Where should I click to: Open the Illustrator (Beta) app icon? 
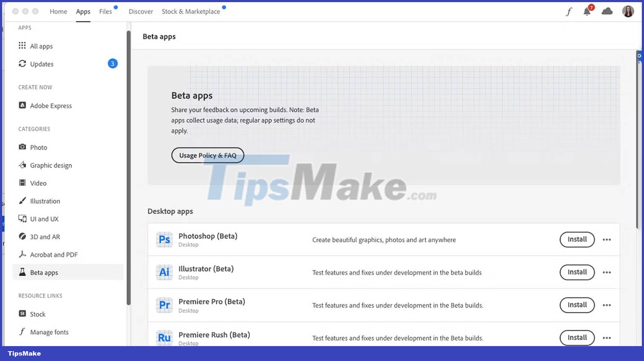pyautogui.click(x=164, y=272)
